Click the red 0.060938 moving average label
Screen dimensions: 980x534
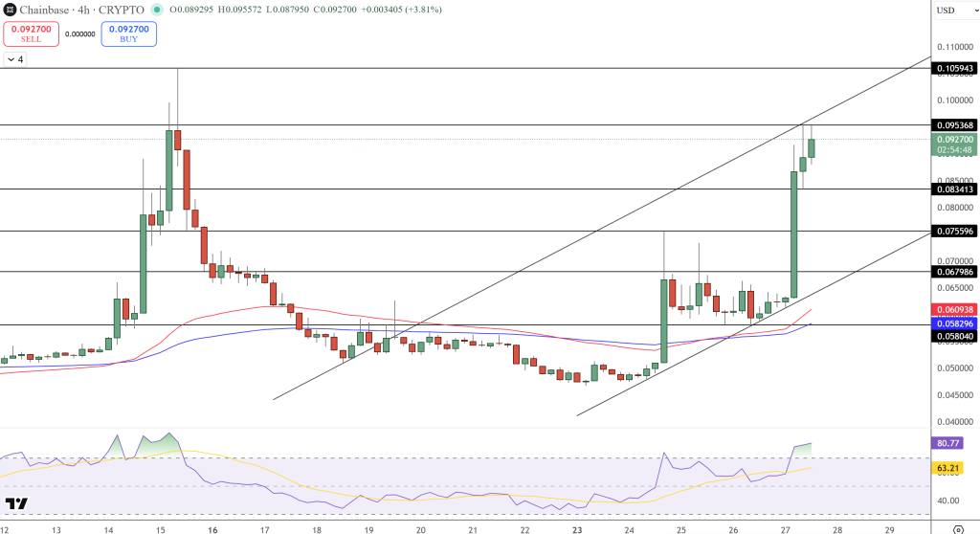point(955,309)
